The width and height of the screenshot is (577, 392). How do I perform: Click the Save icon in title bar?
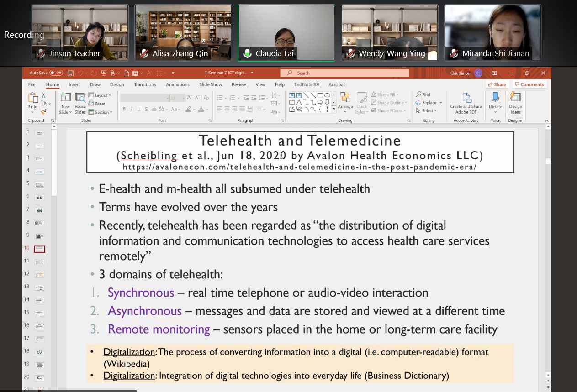click(x=70, y=73)
